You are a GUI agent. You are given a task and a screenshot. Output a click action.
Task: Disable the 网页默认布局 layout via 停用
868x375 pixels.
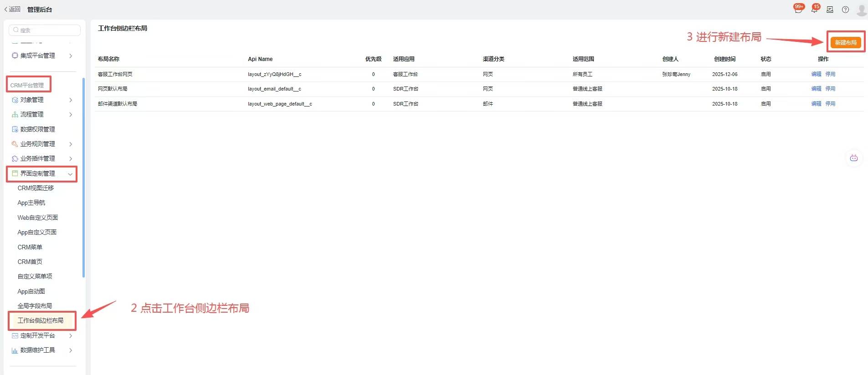click(830, 89)
